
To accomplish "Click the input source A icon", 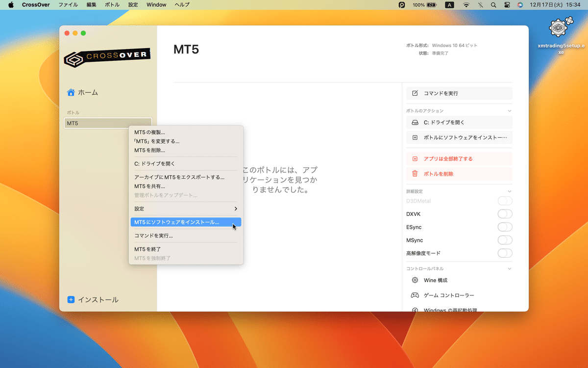I will (x=449, y=5).
